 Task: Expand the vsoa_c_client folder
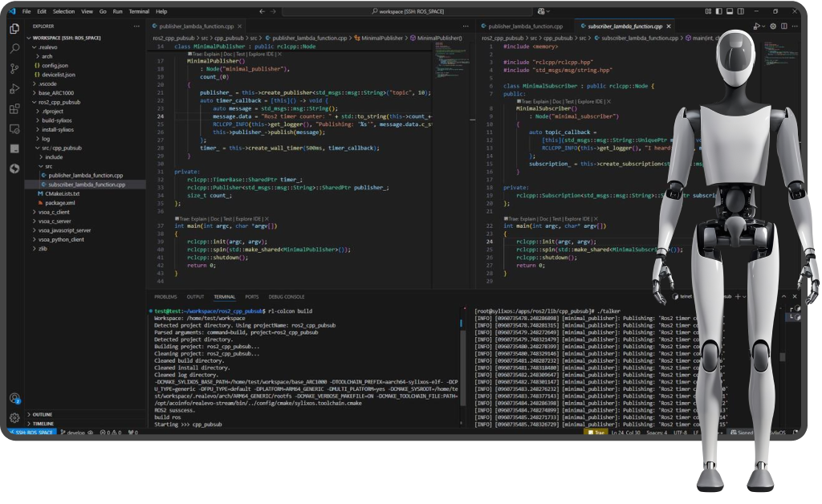tap(54, 212)
